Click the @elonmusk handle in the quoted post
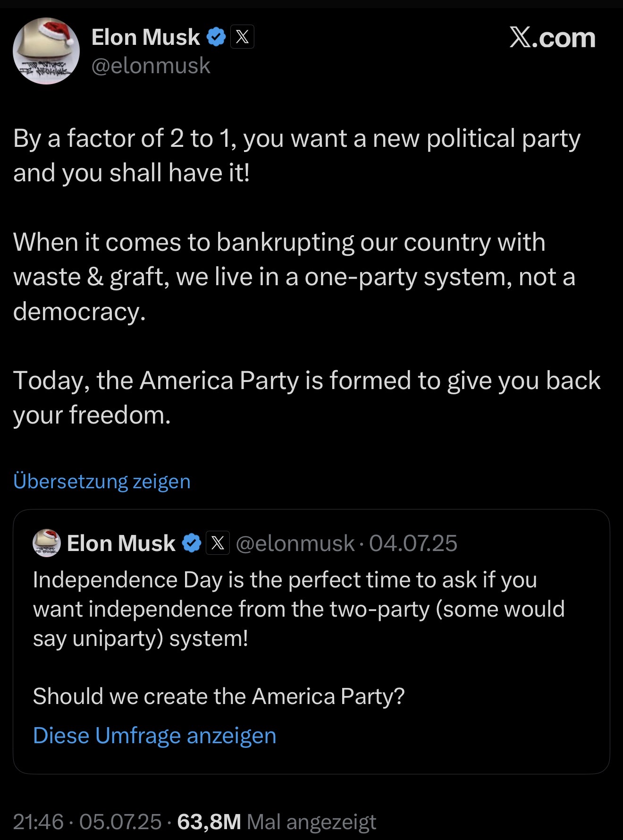This screenshot has height=840, width=623. [295, 543]
